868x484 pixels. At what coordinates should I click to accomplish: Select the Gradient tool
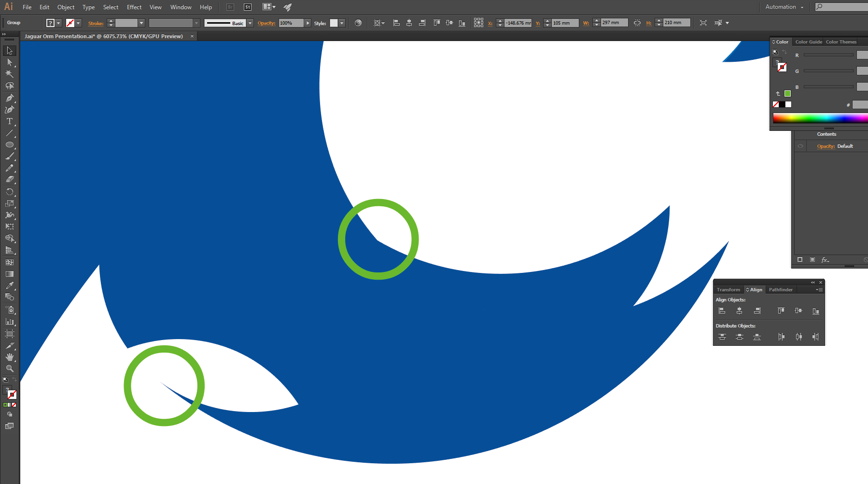click(10, 274)
